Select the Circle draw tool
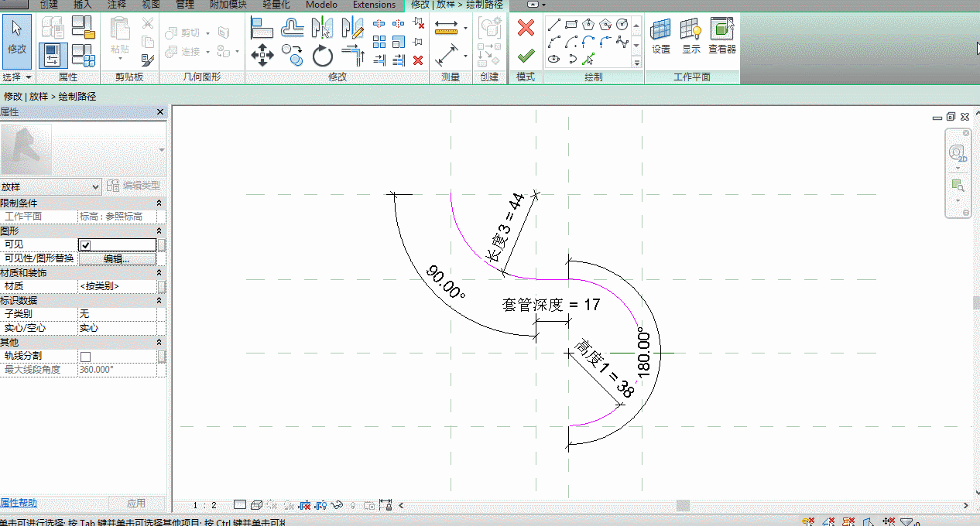The height and width of the screenshot is (526, 980). [x=622, y=25]
